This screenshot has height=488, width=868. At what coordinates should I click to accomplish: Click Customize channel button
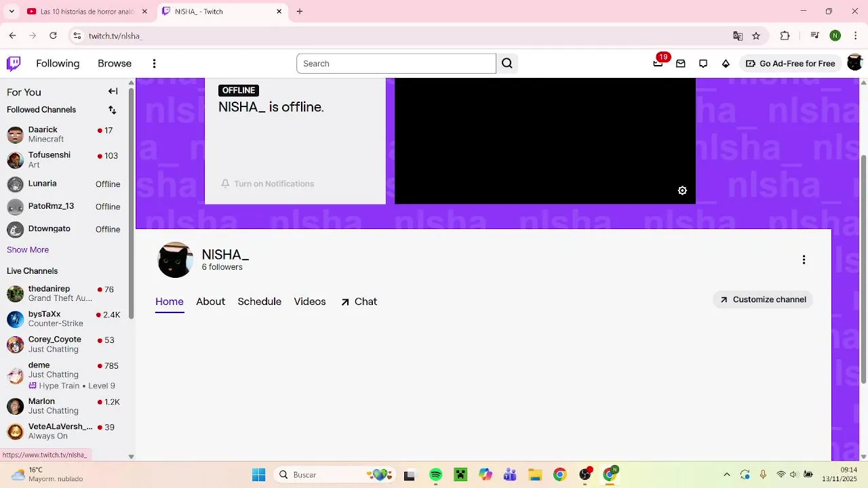763,300
